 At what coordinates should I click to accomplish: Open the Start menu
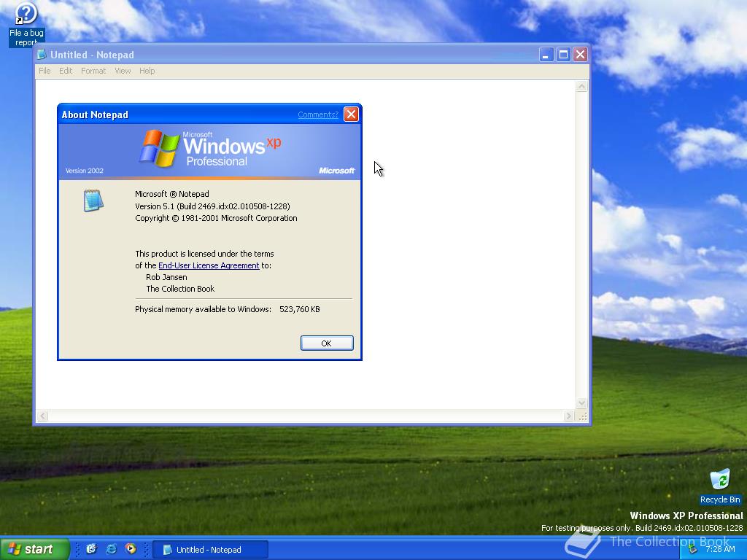[34, 549]
